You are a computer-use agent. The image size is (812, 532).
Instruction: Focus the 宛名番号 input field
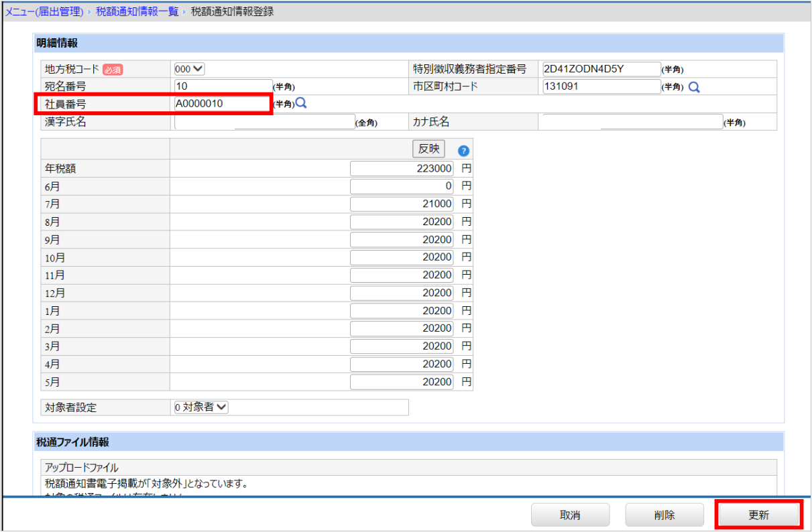222,86
